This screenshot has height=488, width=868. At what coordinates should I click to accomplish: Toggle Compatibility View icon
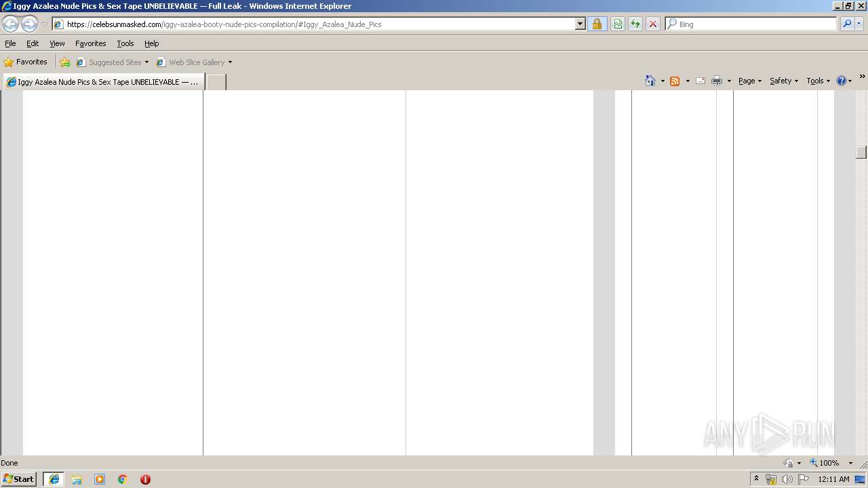[618, 24]
